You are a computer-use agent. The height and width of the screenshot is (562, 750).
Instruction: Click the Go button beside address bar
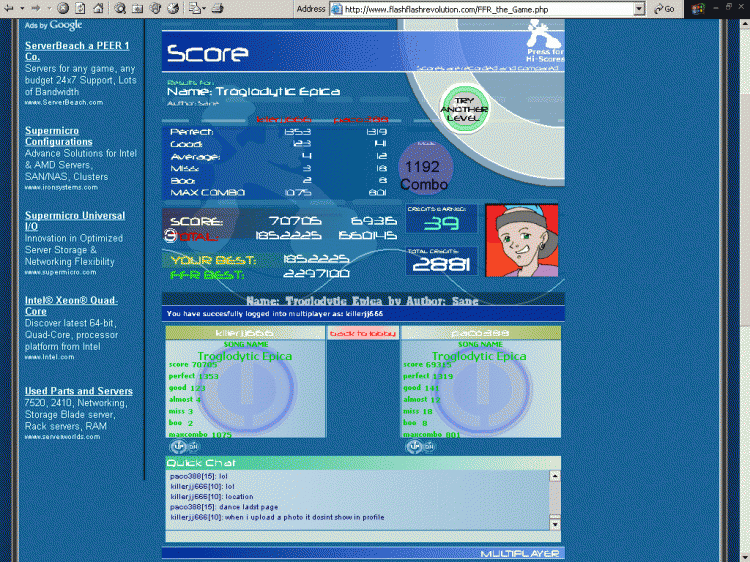[663, 8]
